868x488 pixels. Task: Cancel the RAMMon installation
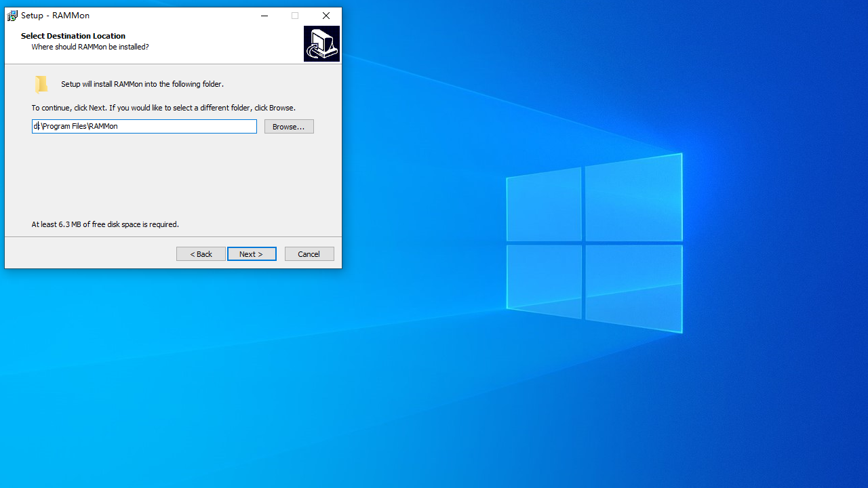pyautogui.click(x=309, y=254)
